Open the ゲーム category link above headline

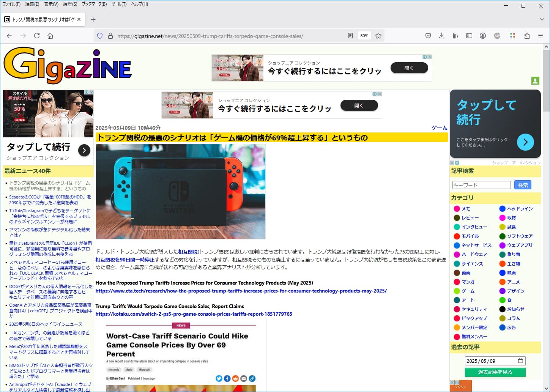439,128
